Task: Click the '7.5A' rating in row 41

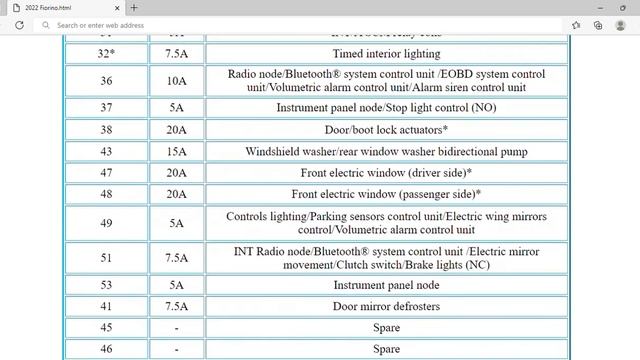Action: coord(176,306)
